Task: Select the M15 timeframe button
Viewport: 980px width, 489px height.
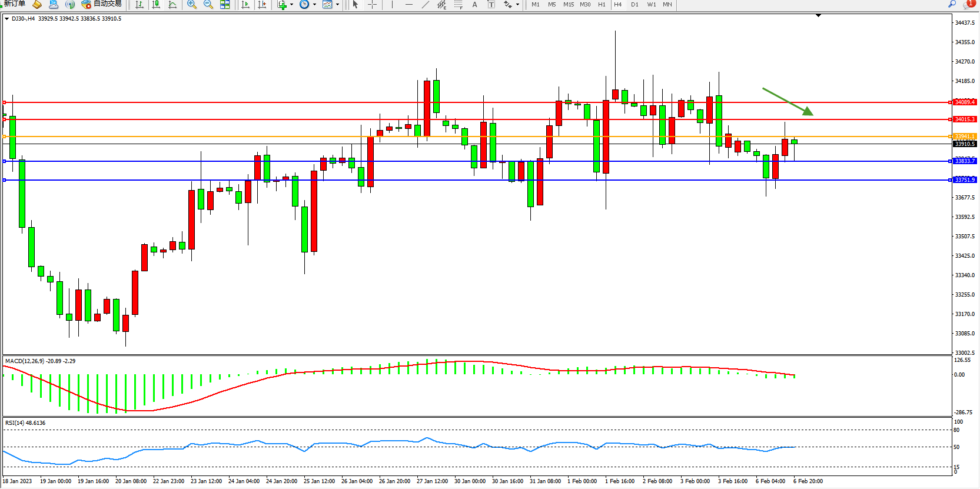Action: point(568,4)
